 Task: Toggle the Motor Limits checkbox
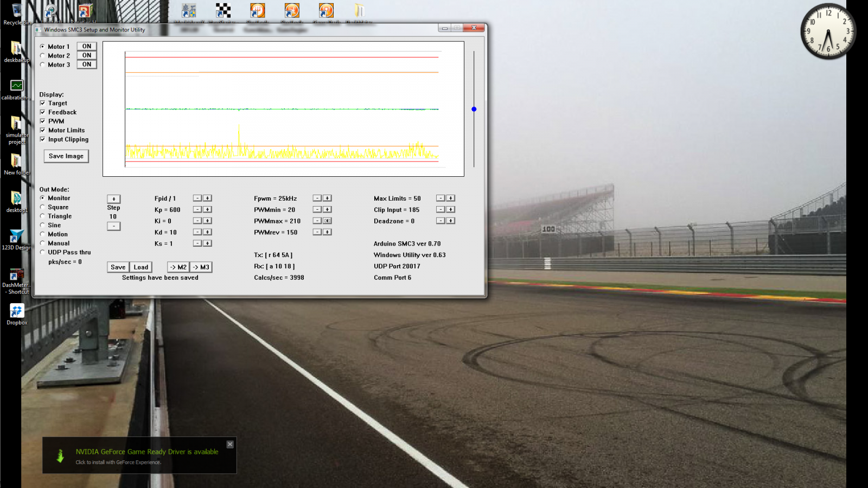point(42,130)
